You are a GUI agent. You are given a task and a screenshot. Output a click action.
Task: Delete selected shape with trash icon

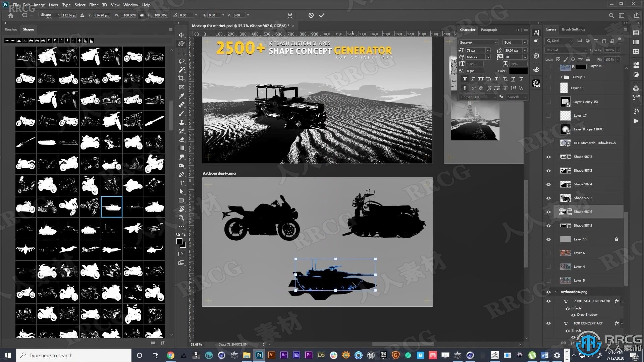pos(163,343)
